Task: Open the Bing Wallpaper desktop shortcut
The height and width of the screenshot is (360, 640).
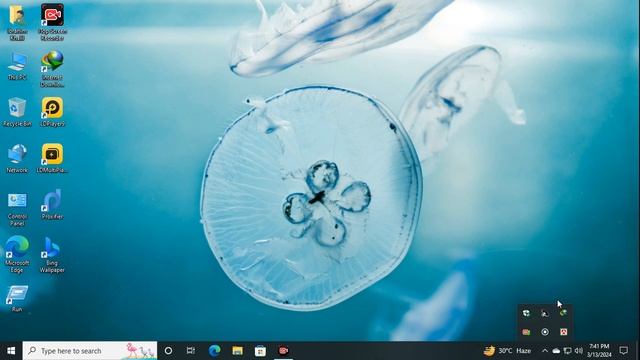Action: [x=52, y=255]
